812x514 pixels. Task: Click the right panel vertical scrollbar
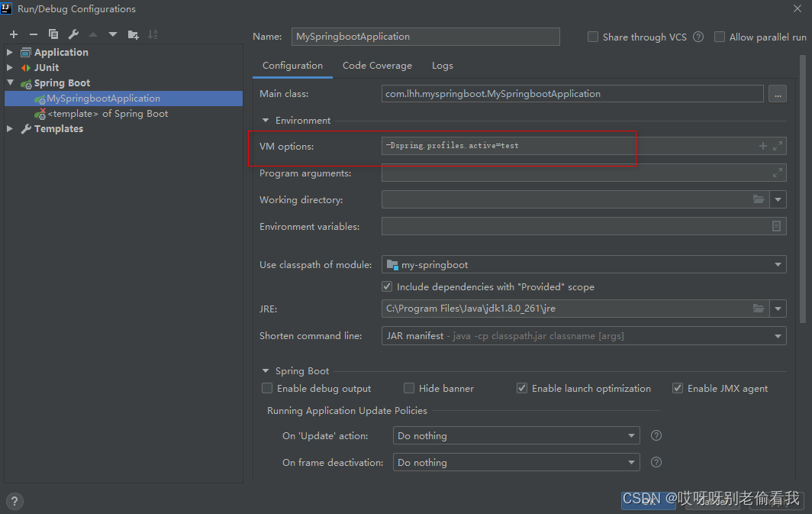coord(803,189)
